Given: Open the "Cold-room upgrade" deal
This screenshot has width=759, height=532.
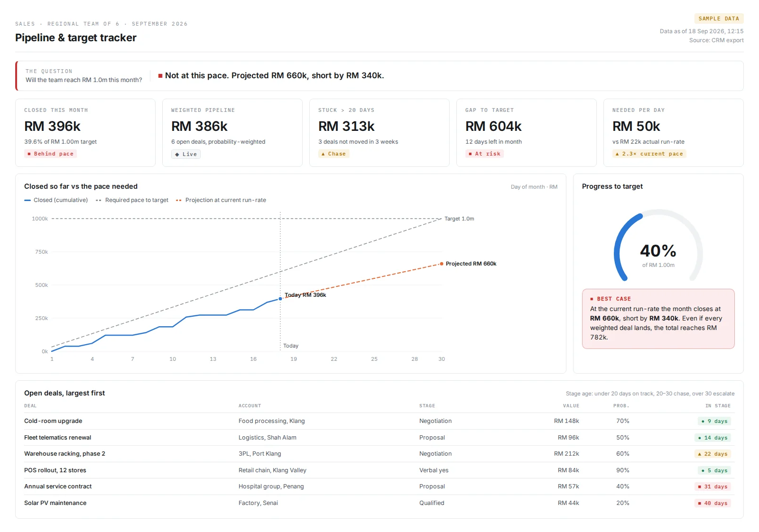Looking at the screenshot, I should 53,421.
